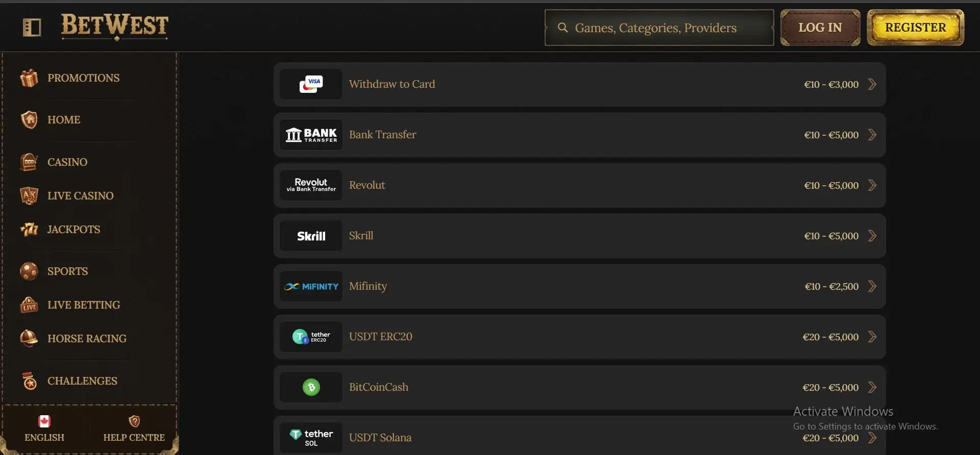Expand the USDT ERC20 row chevron

tap(872, 337)
